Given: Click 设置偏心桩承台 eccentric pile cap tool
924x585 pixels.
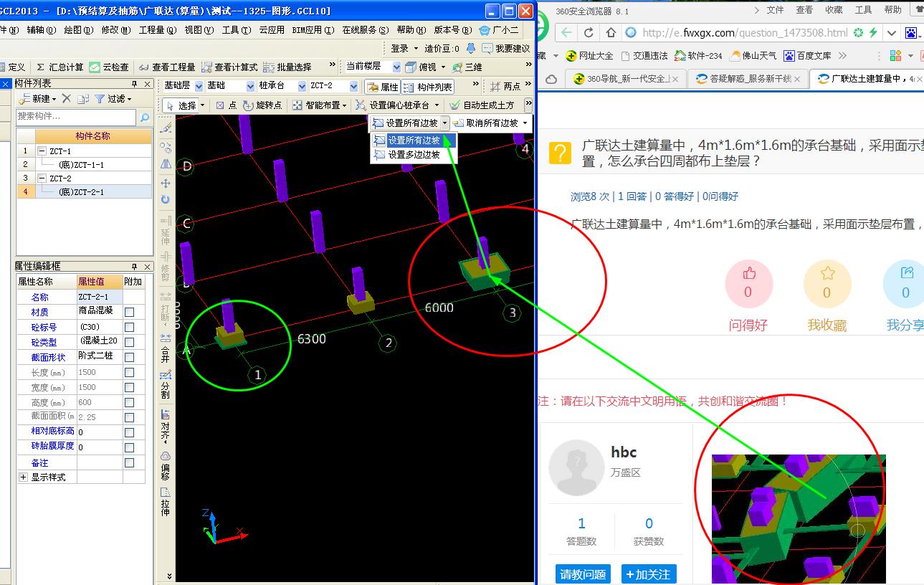Looking at the screenshot, I should click(x=398, y=105).
